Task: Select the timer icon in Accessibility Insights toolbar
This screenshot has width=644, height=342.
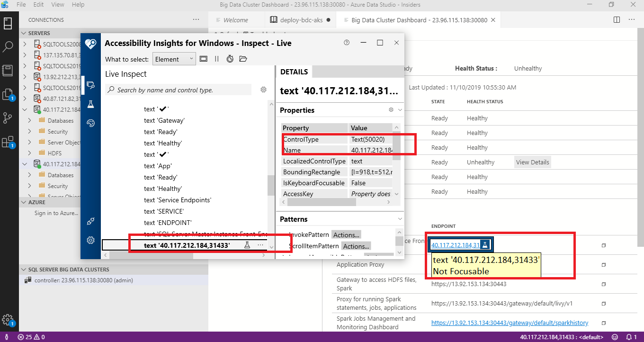Action: [x=230, y=59]
